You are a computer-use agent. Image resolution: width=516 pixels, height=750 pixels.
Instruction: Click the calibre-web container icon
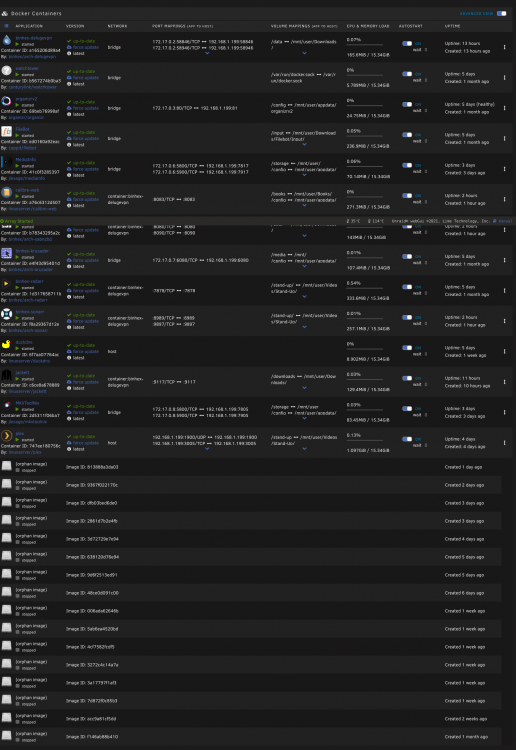click(7, 192)
